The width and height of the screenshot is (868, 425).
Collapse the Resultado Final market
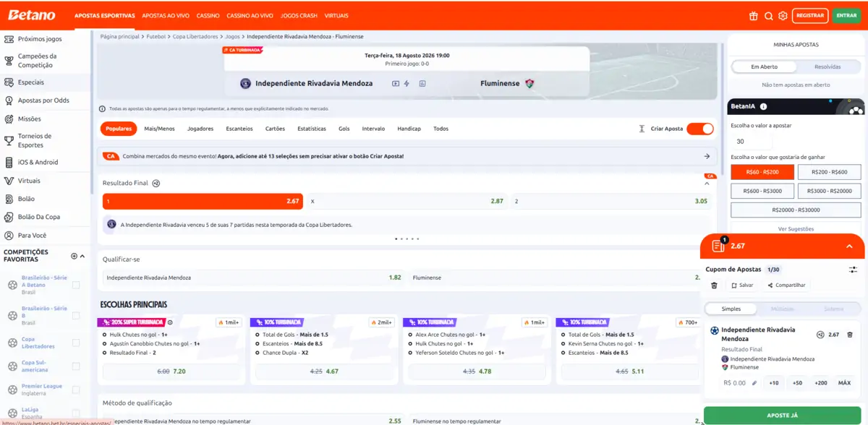[707, 184]
